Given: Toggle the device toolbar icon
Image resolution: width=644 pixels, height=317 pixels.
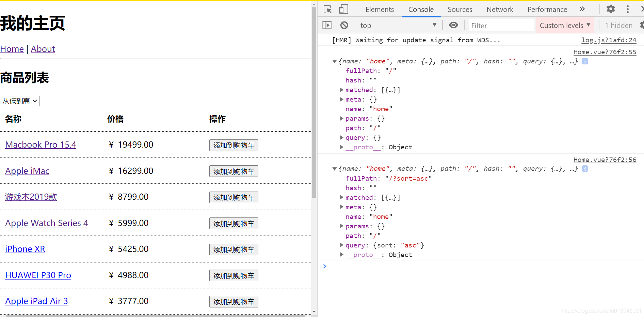Looking at the screenshot, I should click(343, 9).
